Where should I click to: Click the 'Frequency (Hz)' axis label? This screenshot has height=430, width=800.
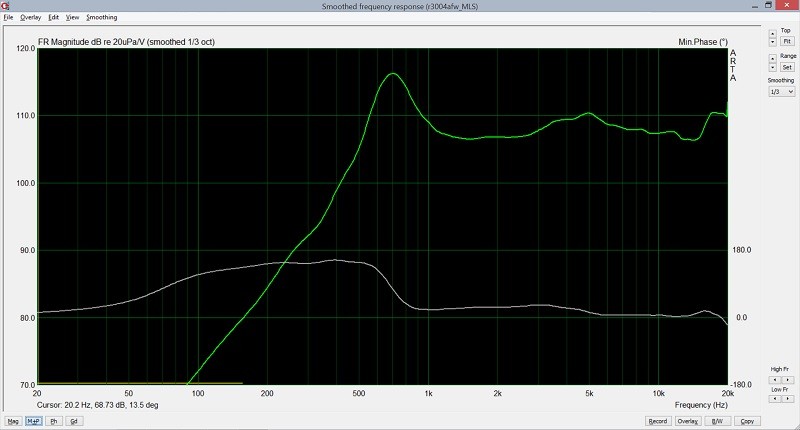click(701, 405)
